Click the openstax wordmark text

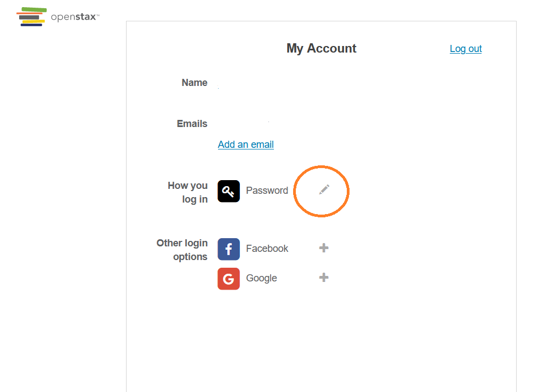[73, 17]
